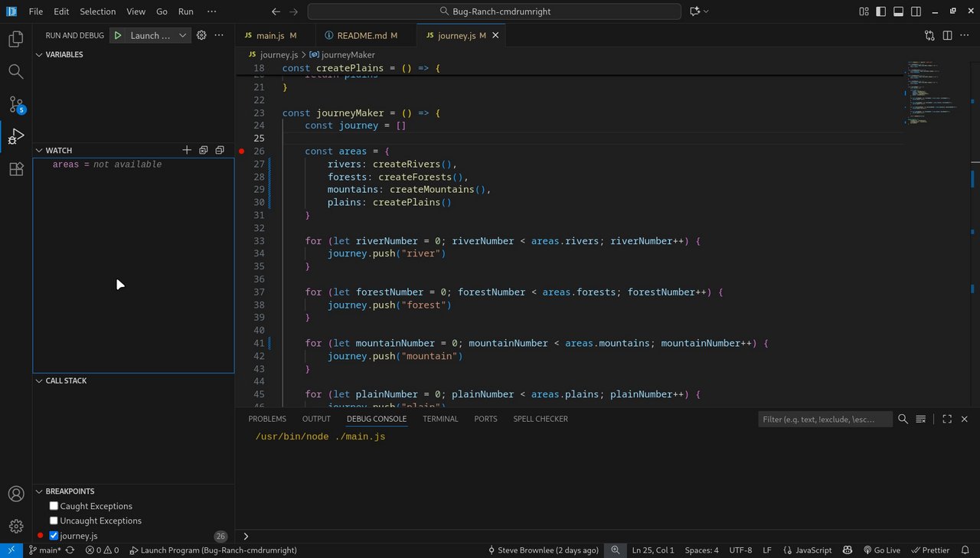Open Source Control view with badge

click(16, 104)
